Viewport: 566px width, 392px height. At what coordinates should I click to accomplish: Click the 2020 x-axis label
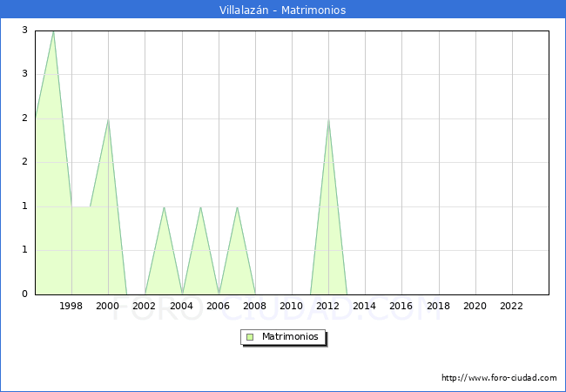click(475, 306)
